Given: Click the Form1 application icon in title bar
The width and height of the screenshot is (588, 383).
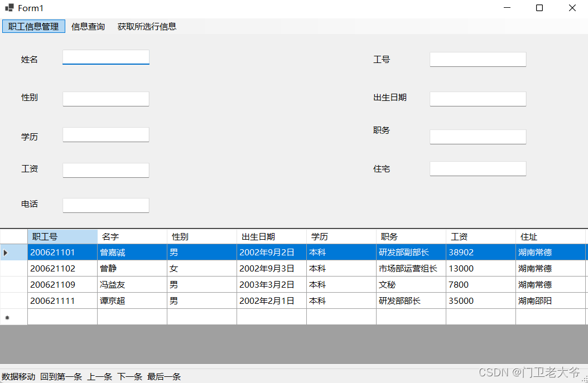Looking at the screenshot, I should click(9, 8).
